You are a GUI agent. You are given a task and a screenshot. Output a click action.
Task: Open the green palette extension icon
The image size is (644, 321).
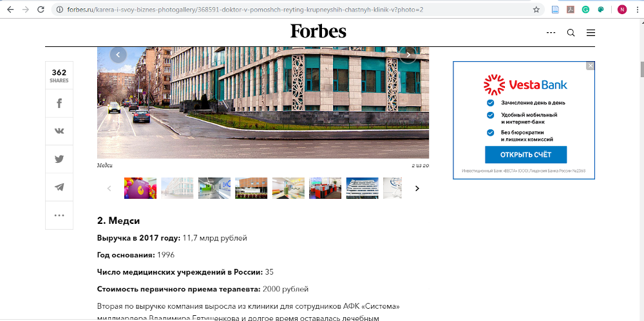tap(601, 10)
